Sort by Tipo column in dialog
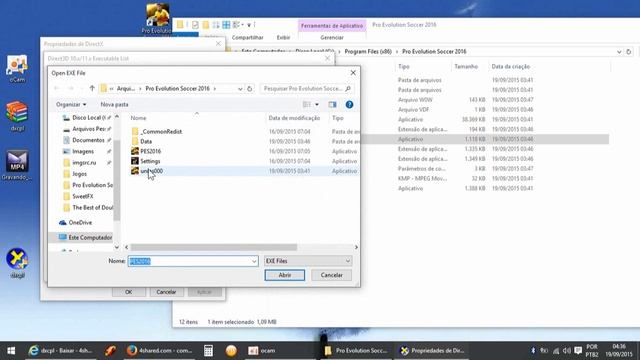Viewport: 640px width, 360px height. coord(338,118)
